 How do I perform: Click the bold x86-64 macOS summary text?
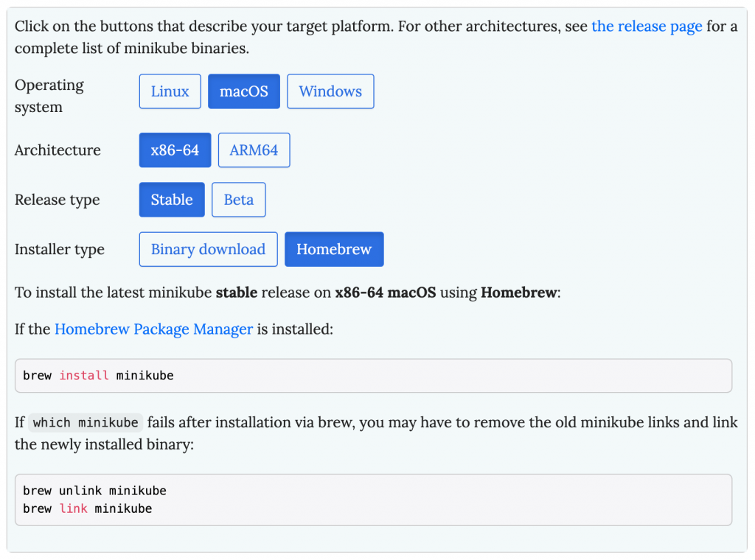(387, 293)
